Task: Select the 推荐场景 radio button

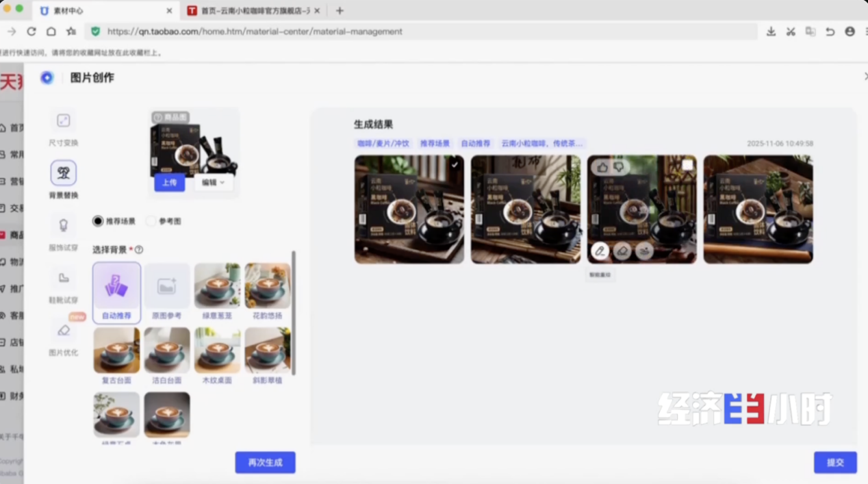Action: pos(98,221)
